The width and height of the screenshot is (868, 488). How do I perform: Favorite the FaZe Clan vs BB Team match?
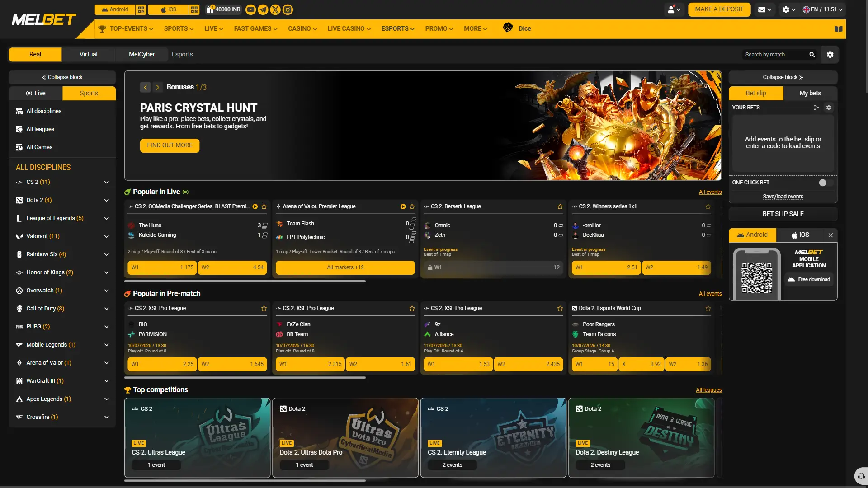coord(412,308)
